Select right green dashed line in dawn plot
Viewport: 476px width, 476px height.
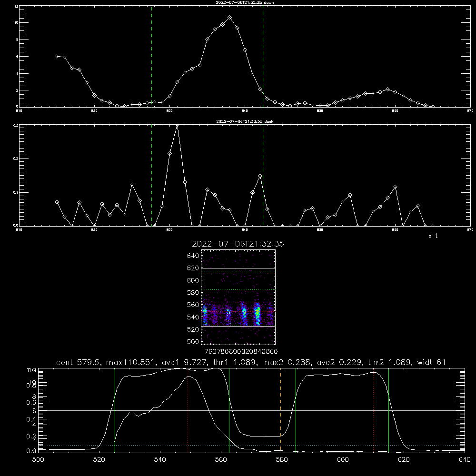click(263, 56)
